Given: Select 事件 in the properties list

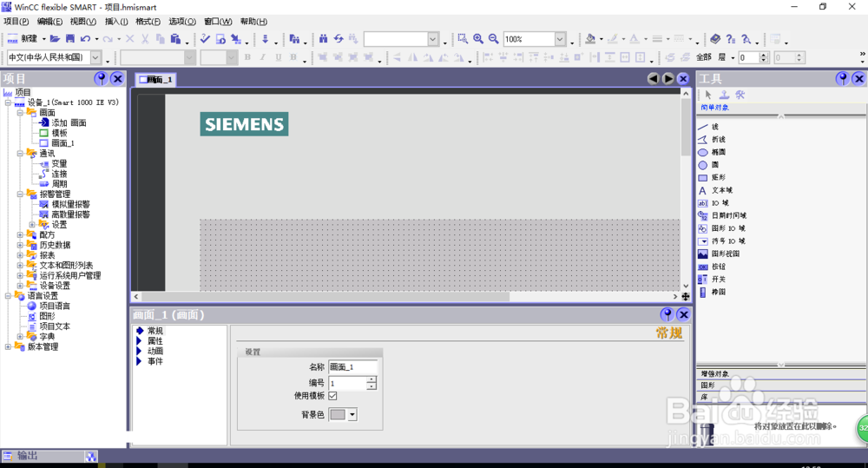Looking at the screenshot, I should [155, 361].
